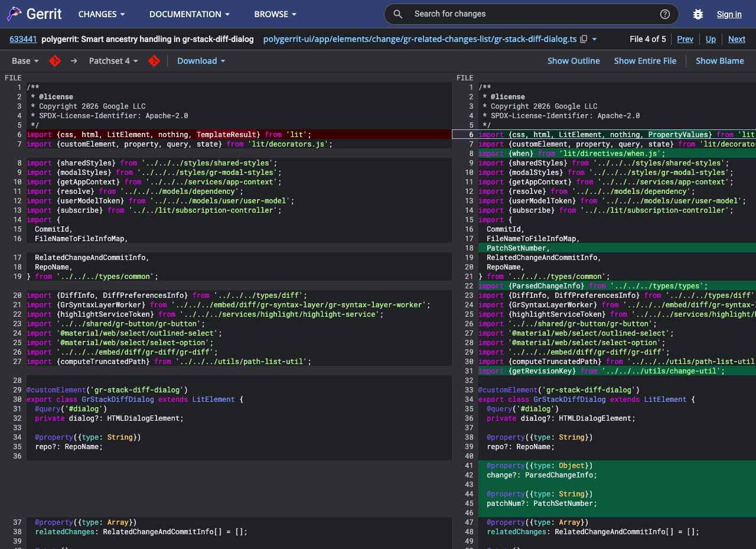Click the right pane FILE label
This screenshot has width=756, height=549.
tap(465, 78)
